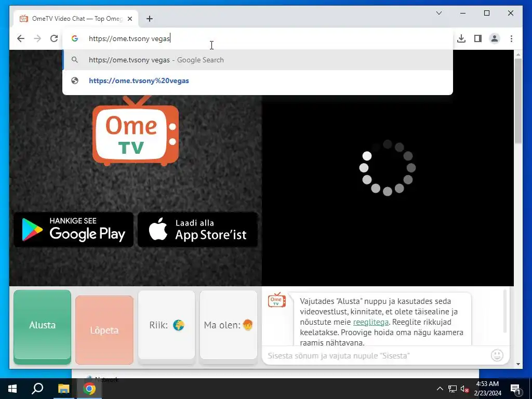Open a new tab with plus button

(150, 19)
